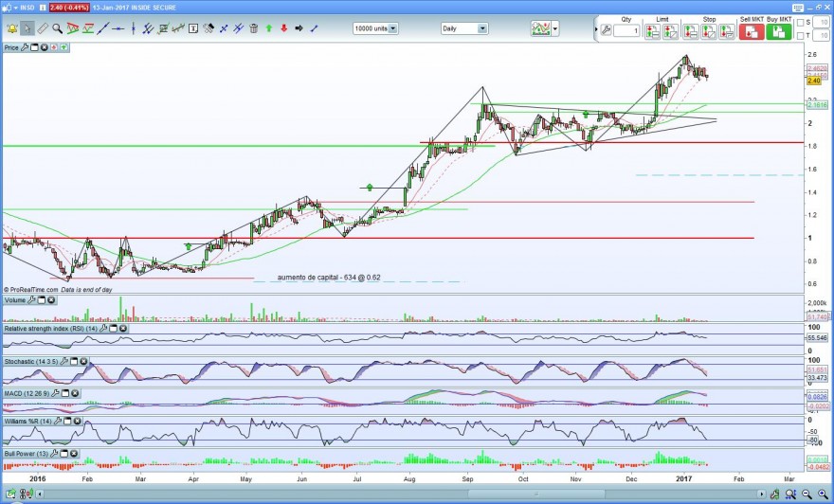Viewport: 834px width, 504px height.
Task: Click the Qty input field
Action: [x=626, y=31]
